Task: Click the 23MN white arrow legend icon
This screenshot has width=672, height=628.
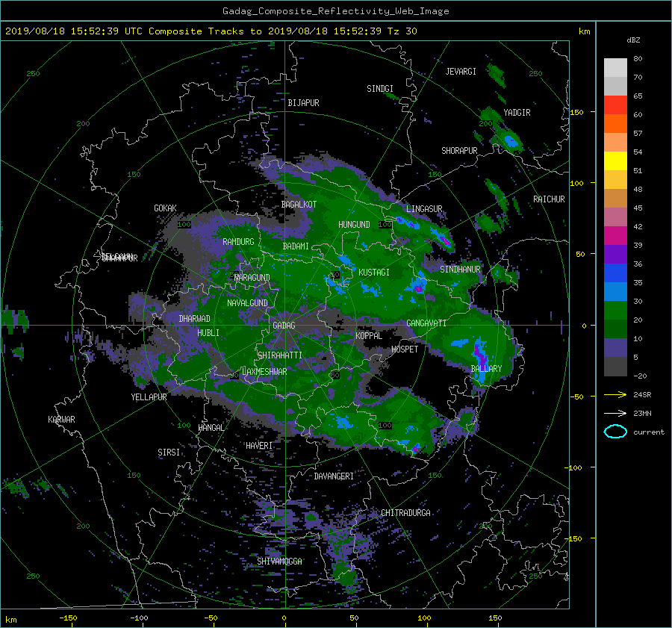Action: point(615,413)
